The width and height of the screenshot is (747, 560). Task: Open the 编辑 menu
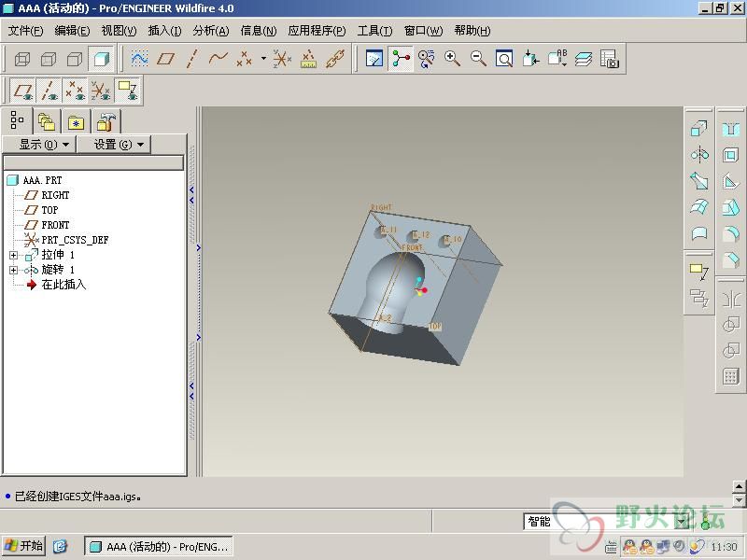pyautogui.click(x=72, y=31)
